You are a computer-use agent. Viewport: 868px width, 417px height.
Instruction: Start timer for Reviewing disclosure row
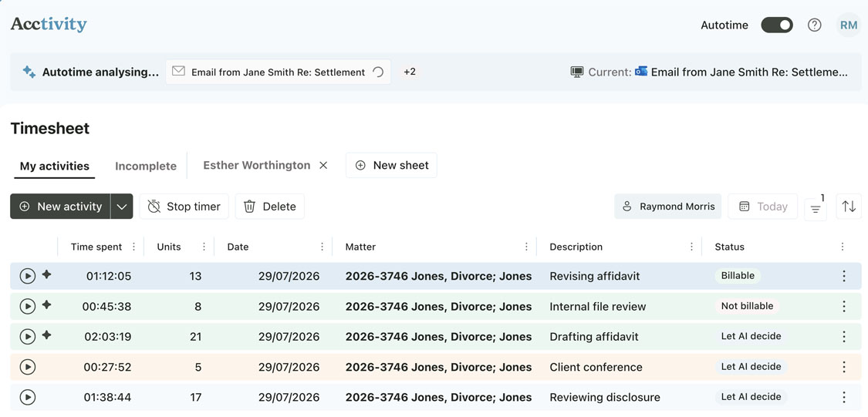point(28,397)
